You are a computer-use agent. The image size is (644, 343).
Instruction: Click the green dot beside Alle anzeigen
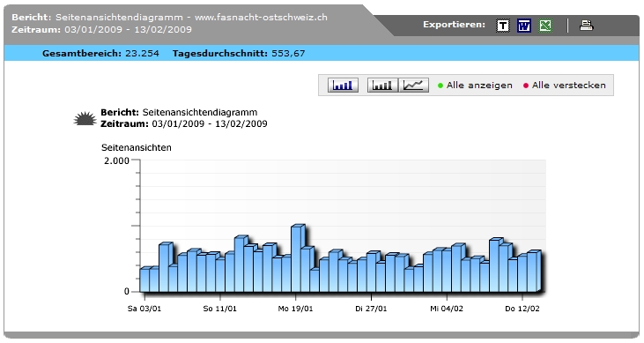[440, 86]
